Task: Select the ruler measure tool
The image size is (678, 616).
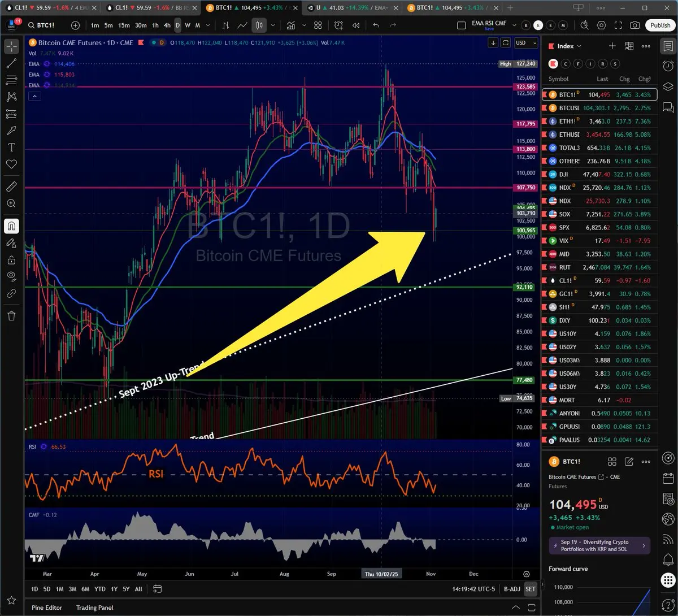Action: 11,186
